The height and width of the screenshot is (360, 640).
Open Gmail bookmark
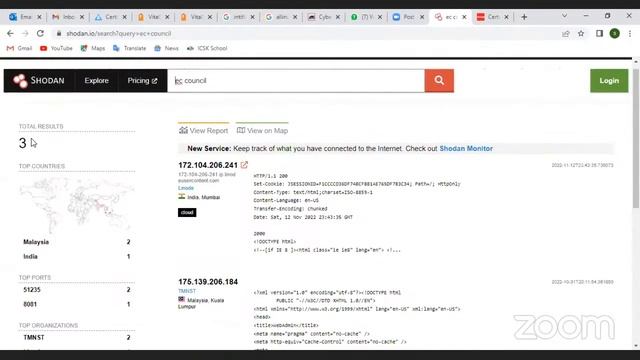(19, 48)
